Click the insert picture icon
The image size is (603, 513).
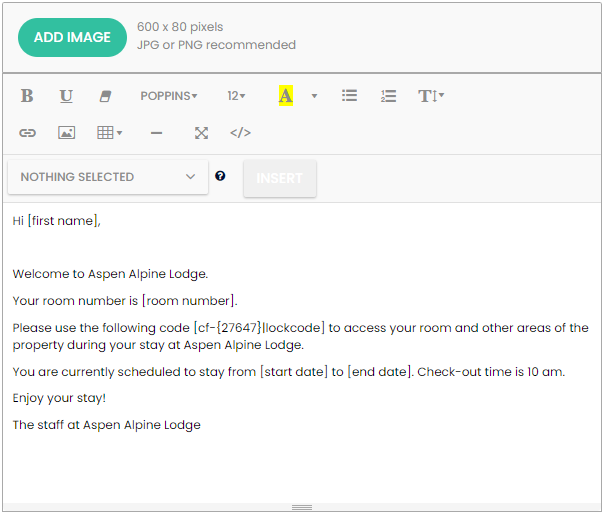click(x=66, y=132)
